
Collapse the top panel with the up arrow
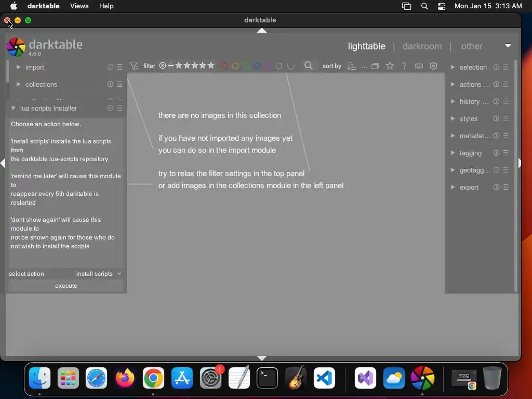pos(262,31)
